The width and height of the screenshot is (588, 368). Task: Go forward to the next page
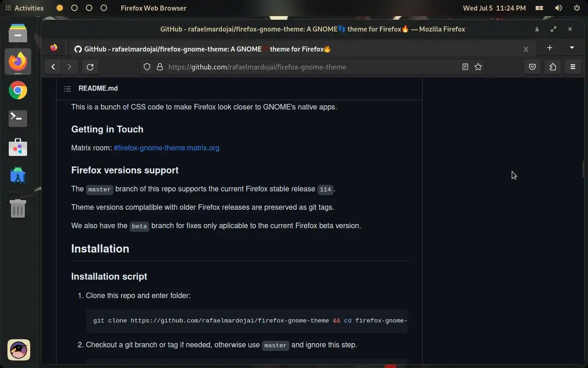[69, 67]
